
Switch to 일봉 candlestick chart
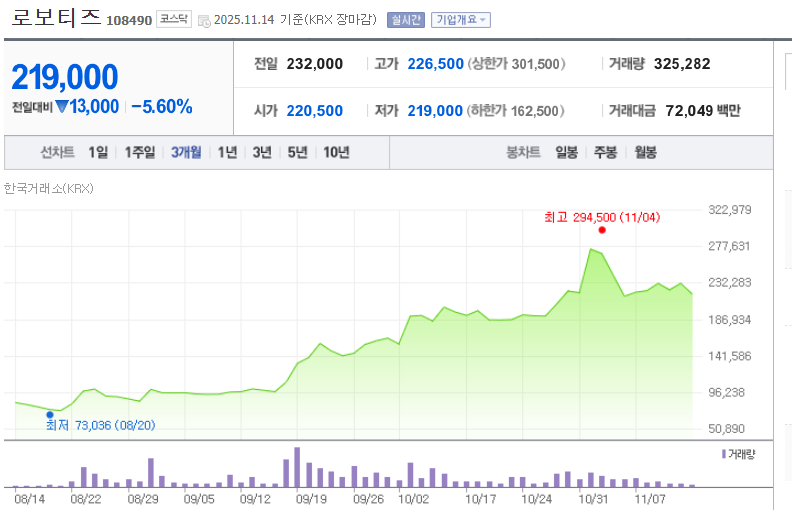click(x=566, y=152)
